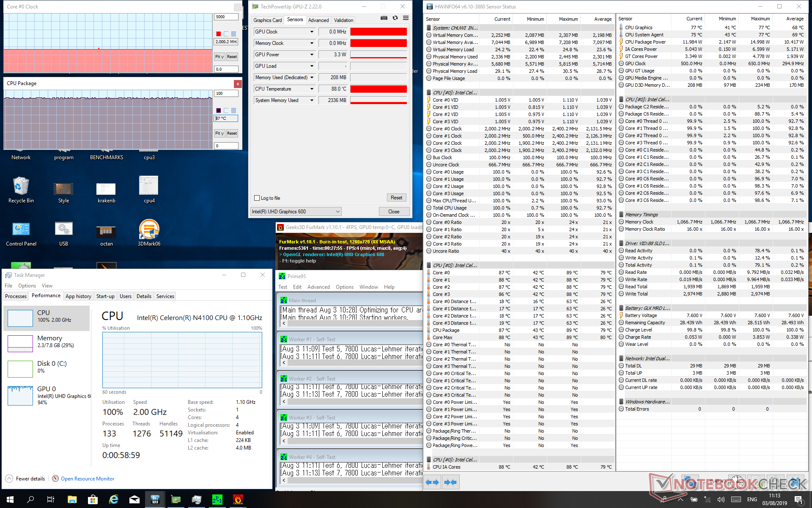
Task: Open Prime95 Test menu
Action: coord(283,287)
